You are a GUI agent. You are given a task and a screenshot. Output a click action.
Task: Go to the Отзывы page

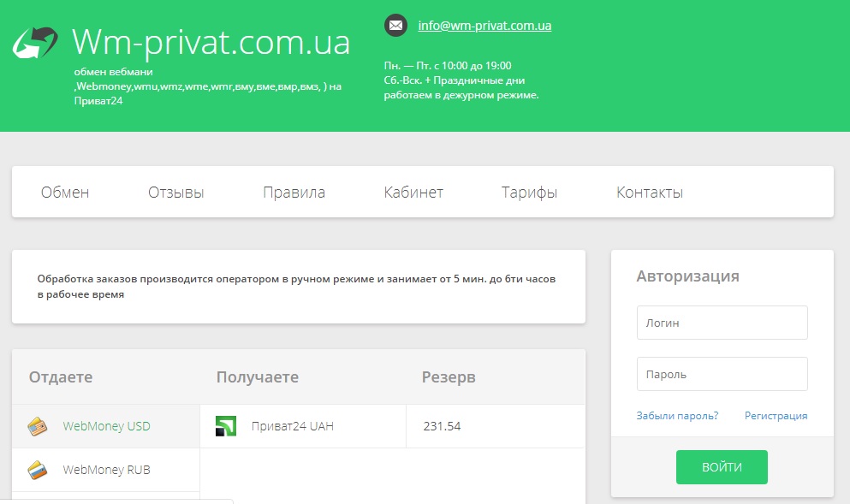[176, 193]
